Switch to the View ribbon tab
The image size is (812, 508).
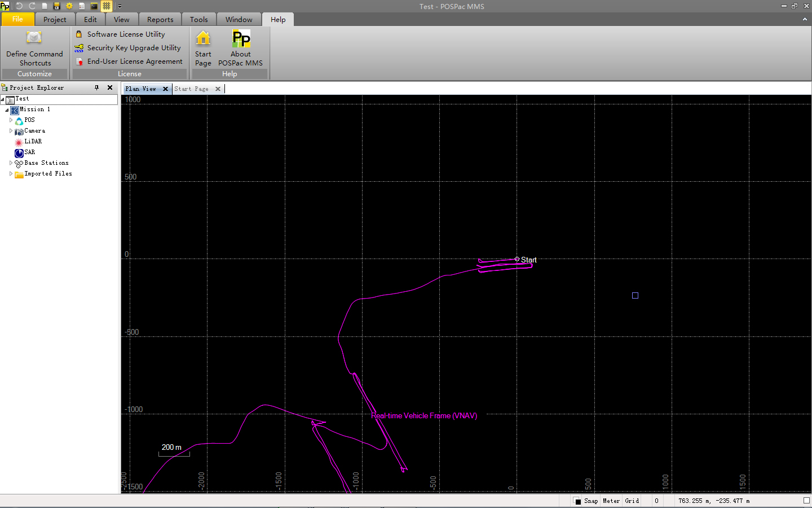(121, 19)
